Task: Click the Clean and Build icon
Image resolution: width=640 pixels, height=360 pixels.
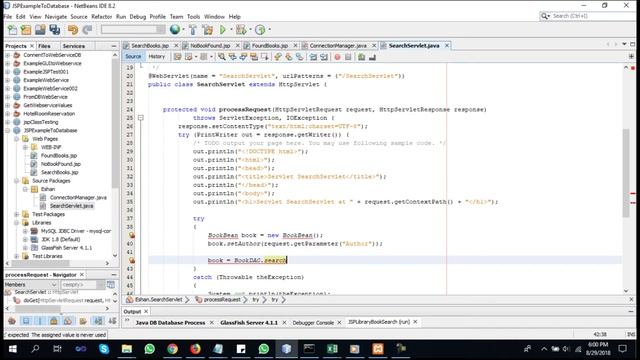Action: pos(208,30)
